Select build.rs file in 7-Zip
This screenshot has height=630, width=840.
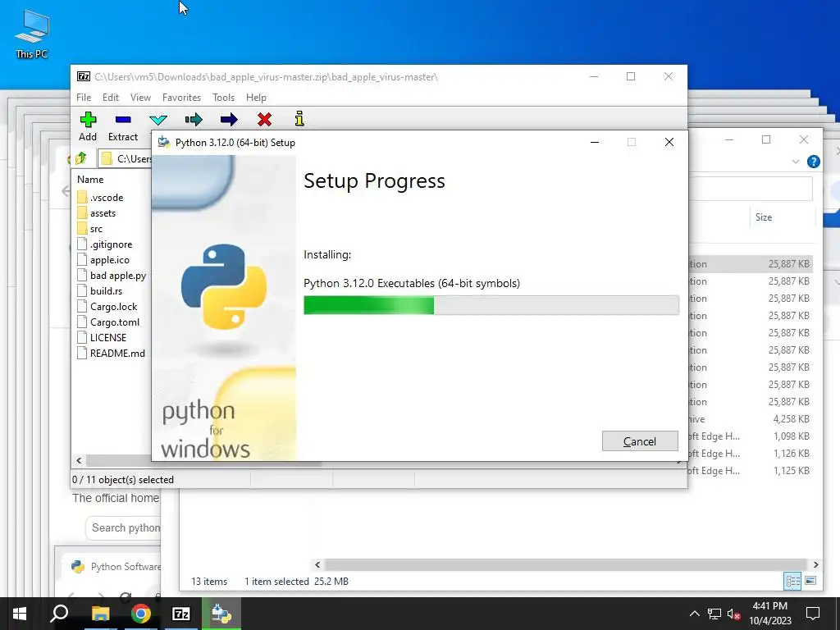click(x=99, y=291)
